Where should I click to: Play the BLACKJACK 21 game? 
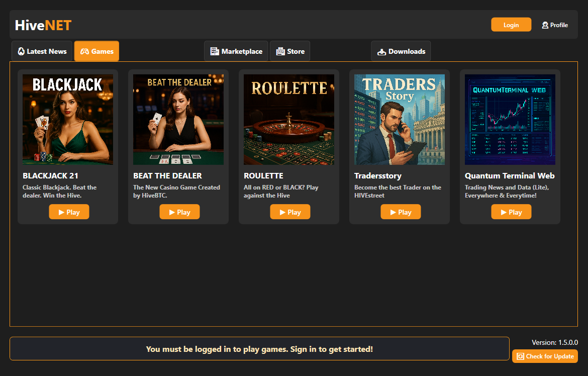[x=69, y=212]
